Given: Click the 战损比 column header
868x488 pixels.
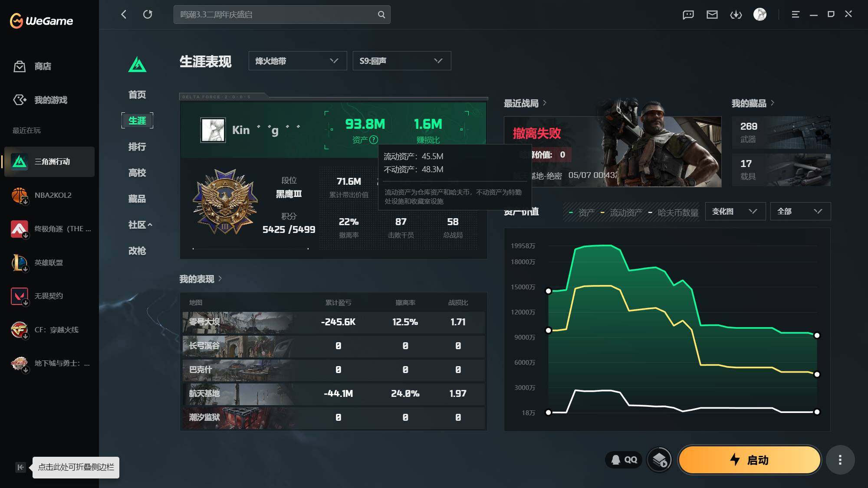Looking at the screenshot, I should [458, 302].
